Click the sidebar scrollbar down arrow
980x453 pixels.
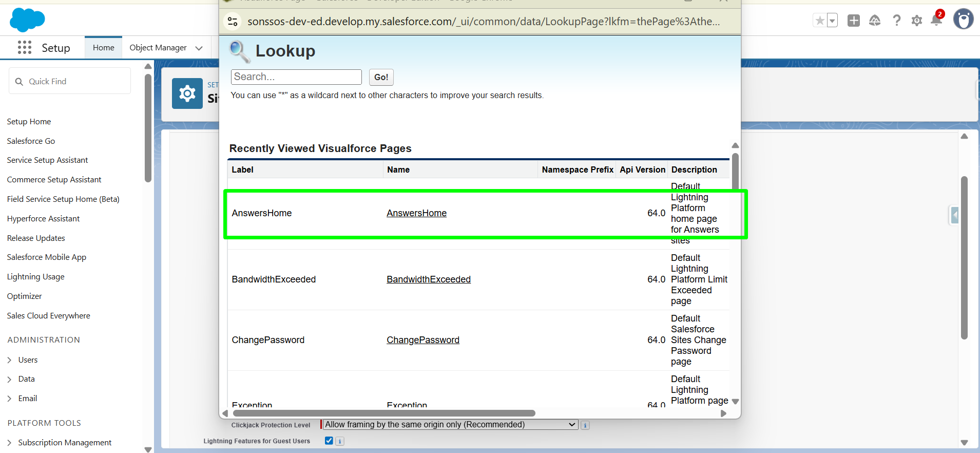(x=148, y=449)
